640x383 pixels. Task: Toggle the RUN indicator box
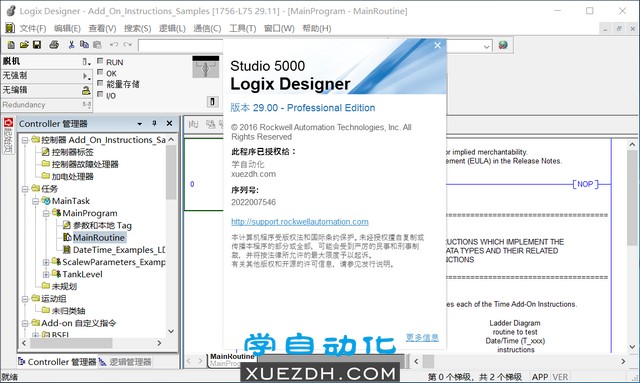[x=100, y=61]
